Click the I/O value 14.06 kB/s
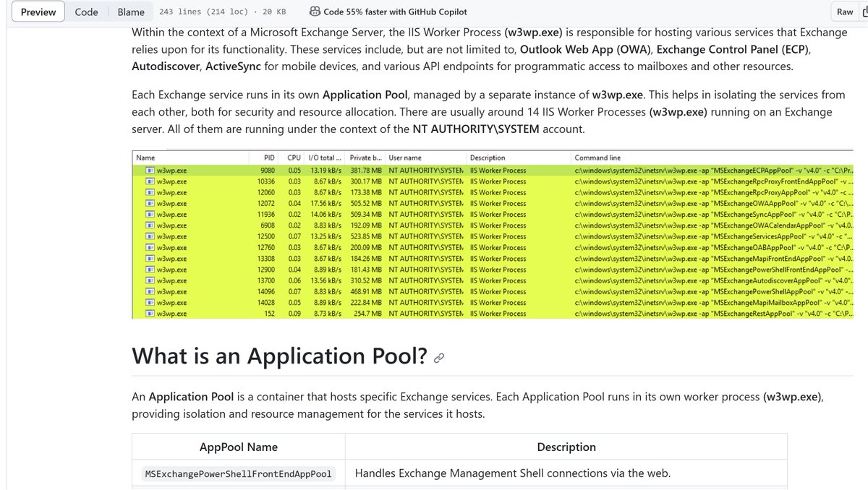This screenshot has width=868, height=490. coord(326,215)
